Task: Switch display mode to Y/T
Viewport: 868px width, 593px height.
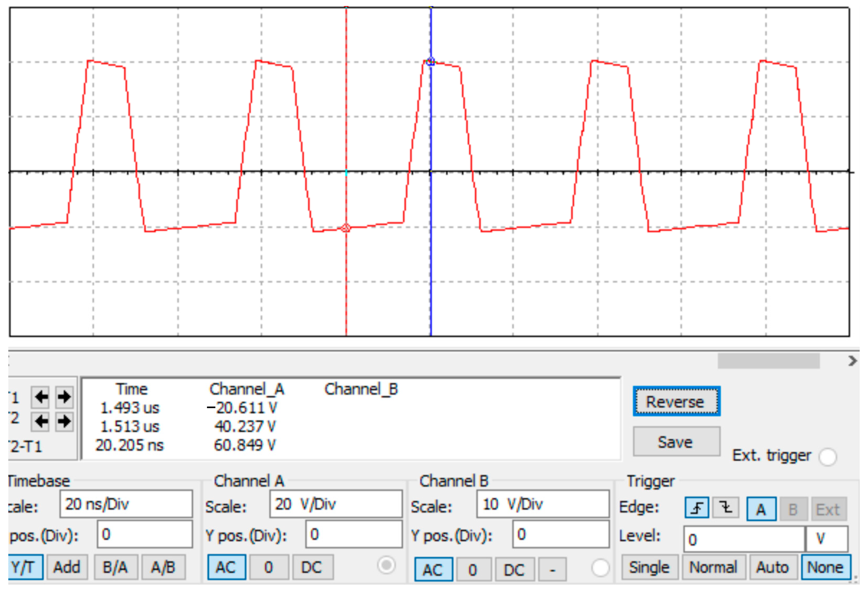Action: [25, 567]
